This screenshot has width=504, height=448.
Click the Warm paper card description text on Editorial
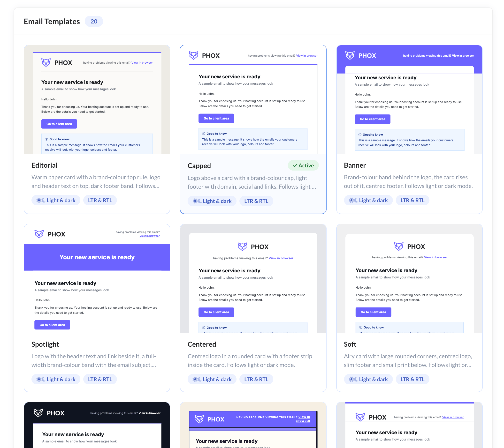click(x=96, y=182)
